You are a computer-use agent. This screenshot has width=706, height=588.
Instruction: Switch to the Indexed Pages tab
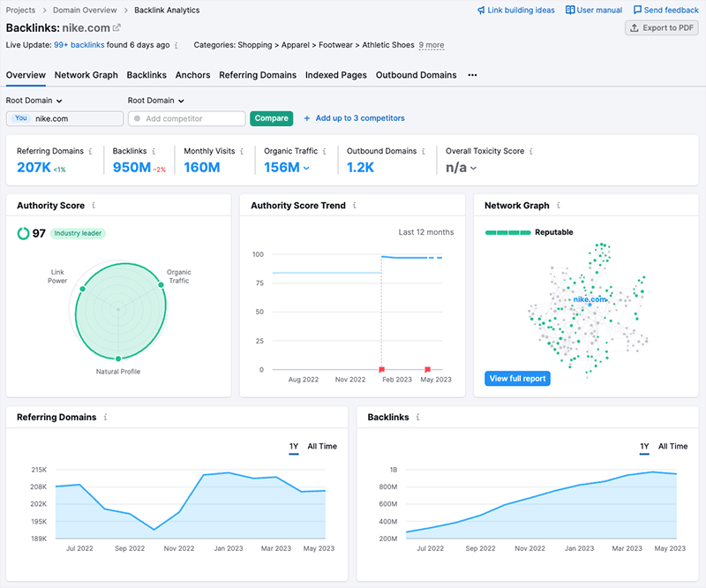point(336,75)
